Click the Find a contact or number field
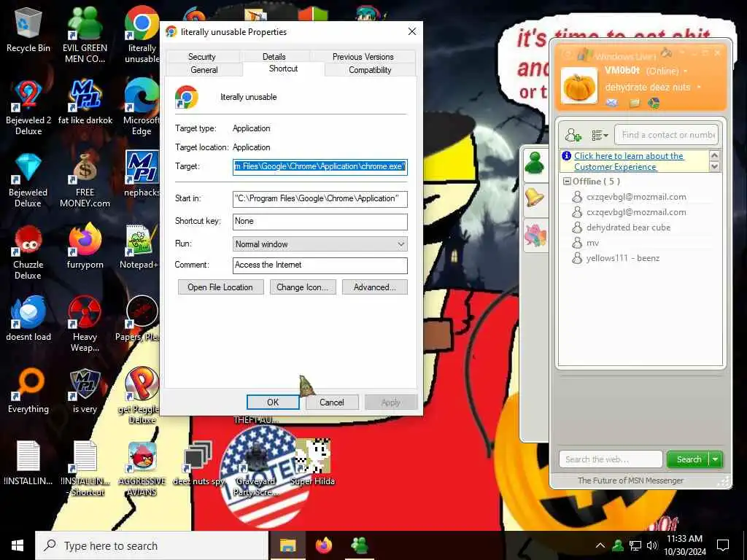Viewport: 747px width, 560px height. [x=666, y=135]
